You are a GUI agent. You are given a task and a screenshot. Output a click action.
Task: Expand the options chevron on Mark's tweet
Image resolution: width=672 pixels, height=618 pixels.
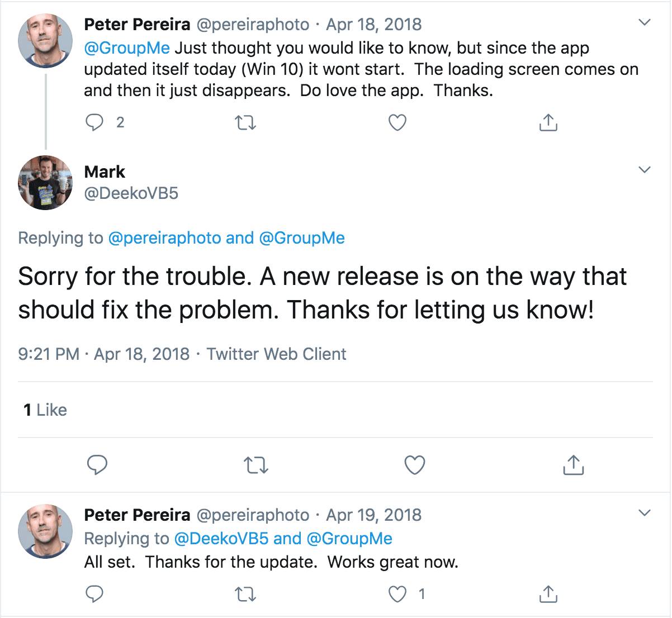(645, 170)
